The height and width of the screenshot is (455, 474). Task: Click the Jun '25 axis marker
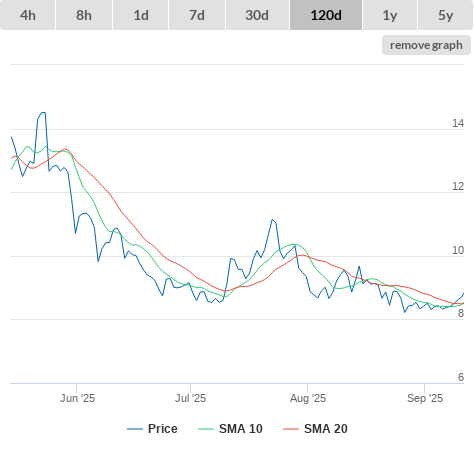click(x=77, y=398)
